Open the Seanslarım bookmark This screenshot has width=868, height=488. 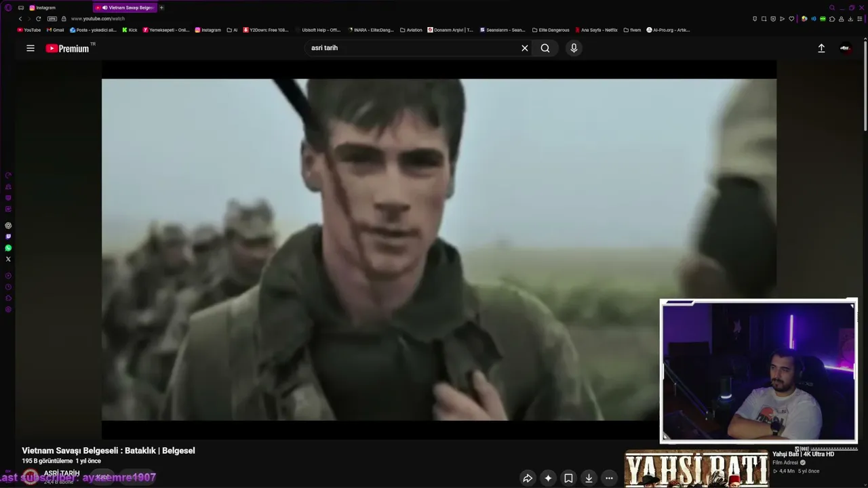tap(502, 30)
